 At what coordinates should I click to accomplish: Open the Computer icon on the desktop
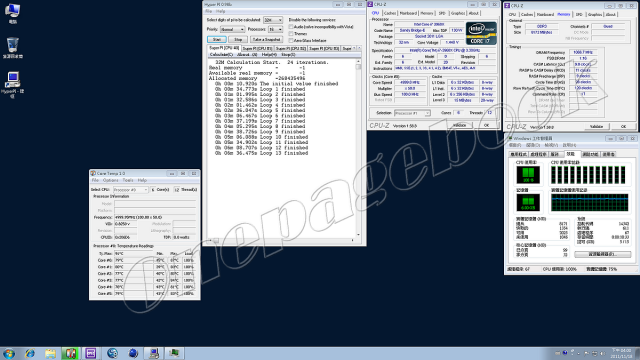pos(13,13)
